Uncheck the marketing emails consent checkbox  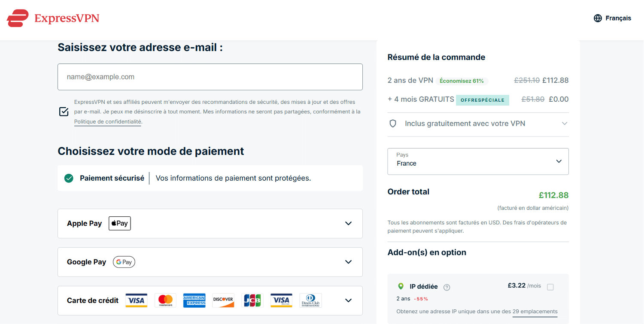tap(64, 112)
